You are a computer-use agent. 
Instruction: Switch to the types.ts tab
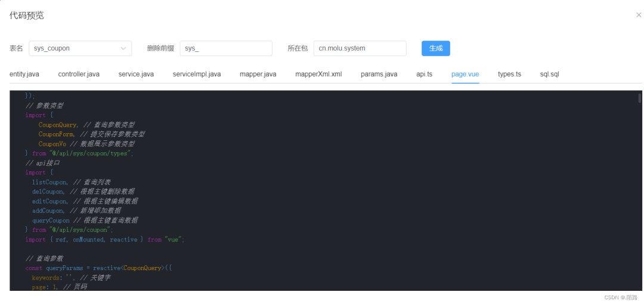pos(509,74)
